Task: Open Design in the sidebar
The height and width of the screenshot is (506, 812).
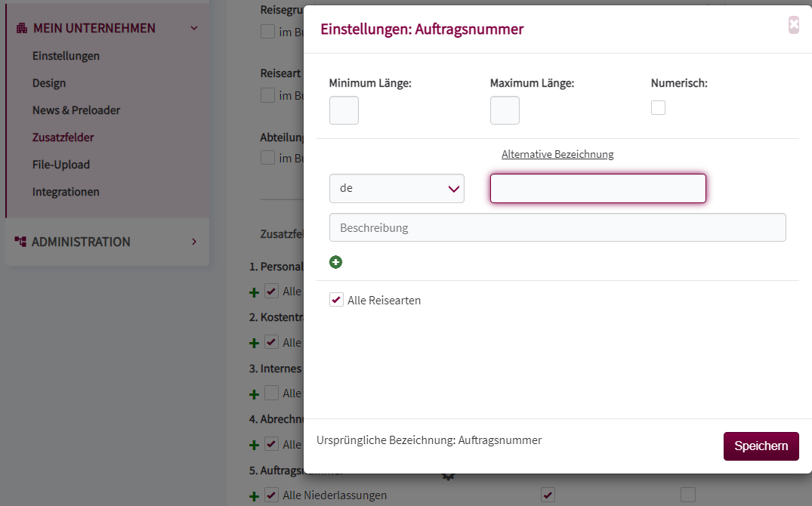Action: point(49,83)
